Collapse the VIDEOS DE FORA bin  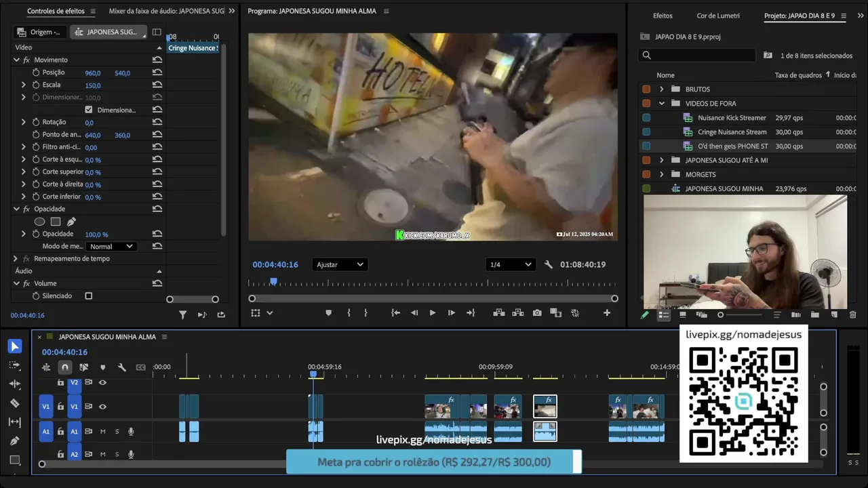coord(662,104)
